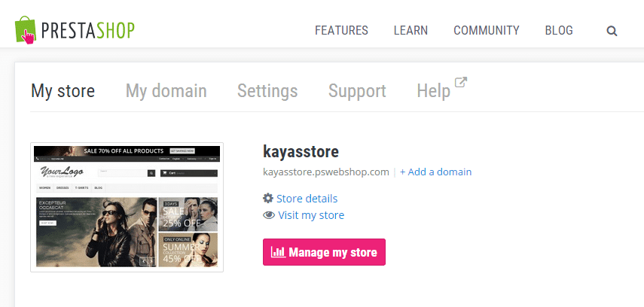
Task: Switch to the Settings tab
Action: [267, 91]
